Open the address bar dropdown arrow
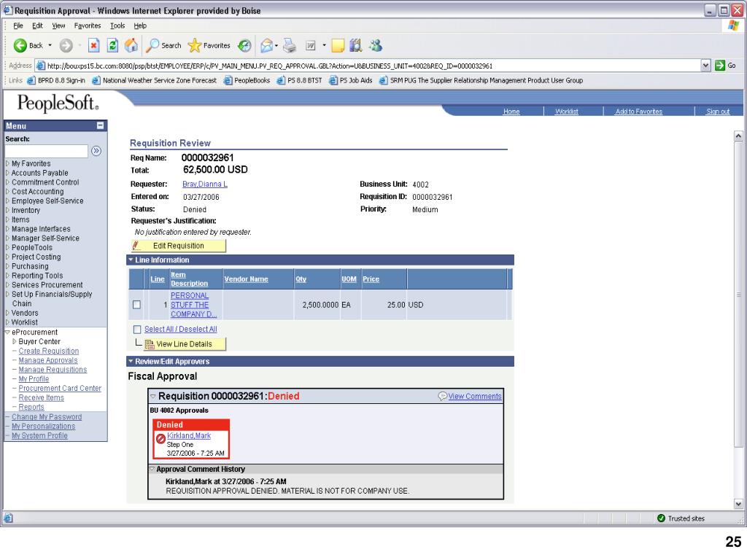 point(706,65)
